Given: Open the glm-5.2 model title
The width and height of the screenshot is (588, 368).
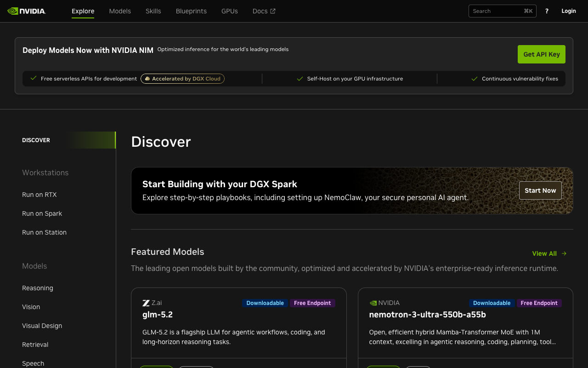Looking at the screenshot, I should click(158, 315).
